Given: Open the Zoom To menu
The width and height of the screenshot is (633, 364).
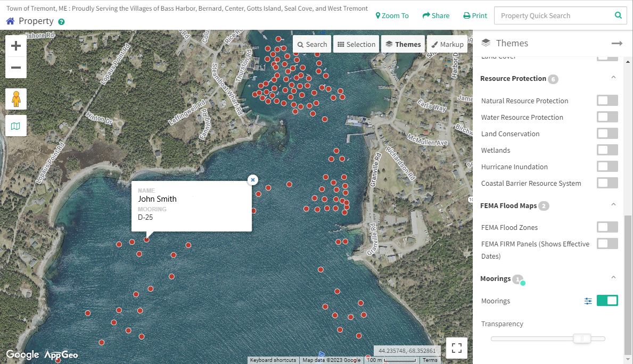Looking at the screenshot, I should [x=392, y=16].
